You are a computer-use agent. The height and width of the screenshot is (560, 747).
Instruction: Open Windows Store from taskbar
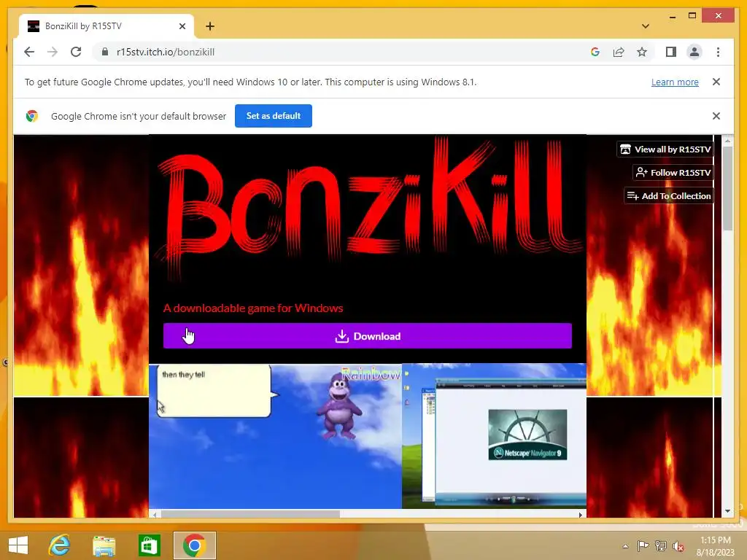(x=149, y=545)
